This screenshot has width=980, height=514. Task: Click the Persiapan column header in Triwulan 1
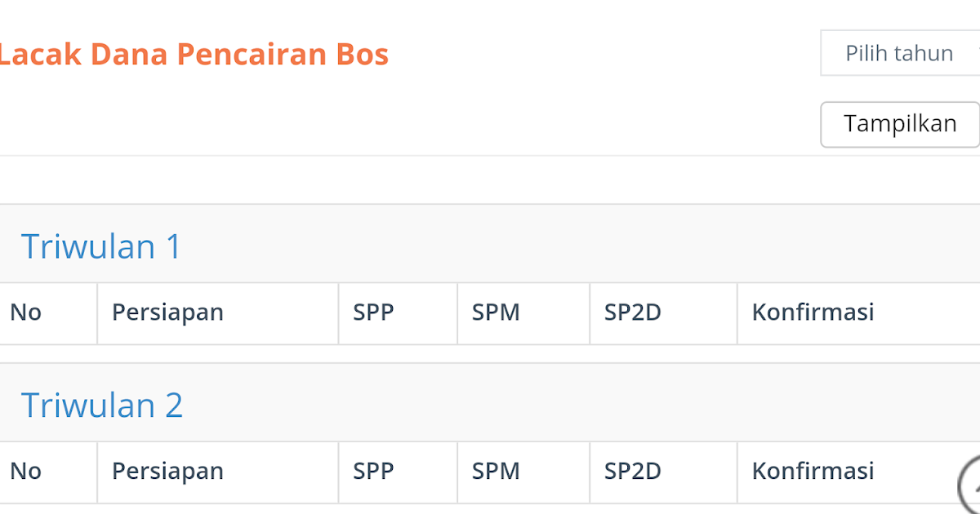[x=167, y=312]
